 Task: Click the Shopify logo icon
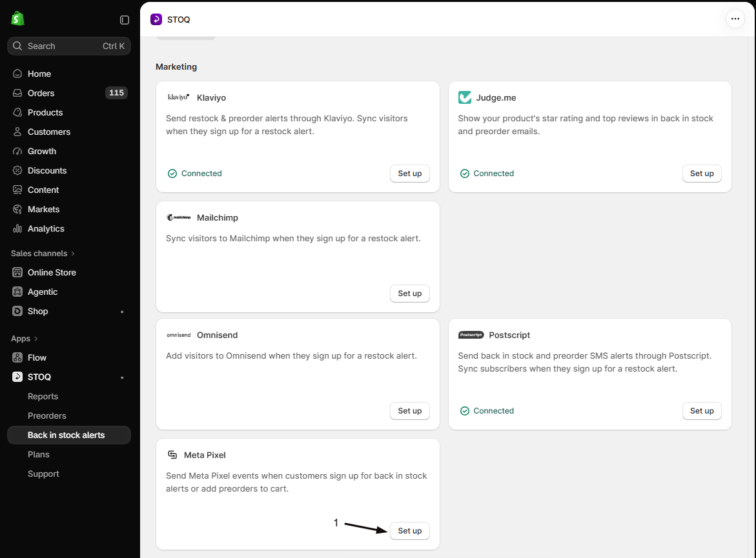(x=18, y=19)
